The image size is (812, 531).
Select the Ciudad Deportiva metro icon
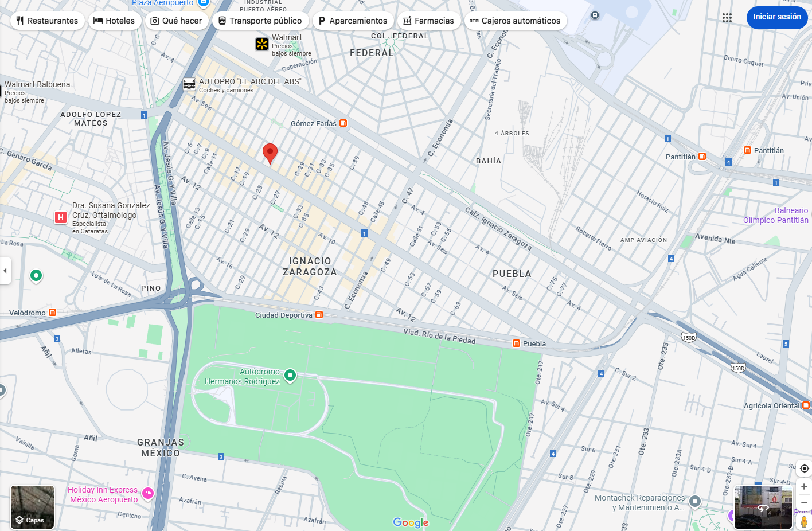click(x=319, y=315)
